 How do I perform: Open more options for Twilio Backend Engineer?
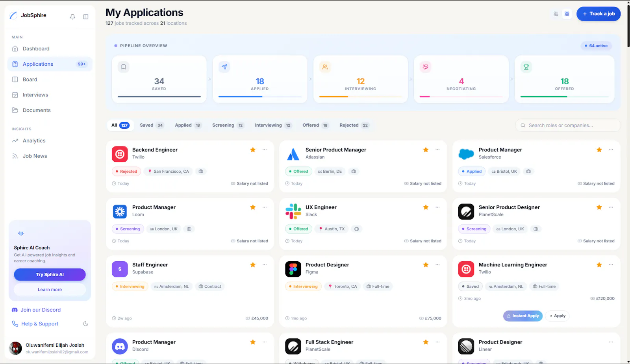[265, 150]
